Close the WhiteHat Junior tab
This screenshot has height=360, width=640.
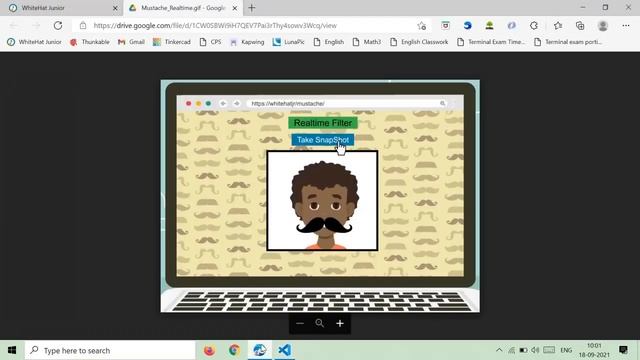tap(115, 8)
